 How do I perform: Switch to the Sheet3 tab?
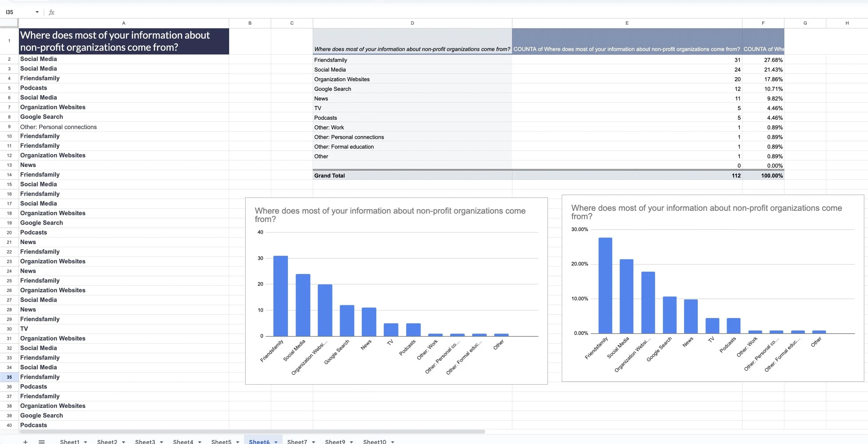click(x=145, y=442)
